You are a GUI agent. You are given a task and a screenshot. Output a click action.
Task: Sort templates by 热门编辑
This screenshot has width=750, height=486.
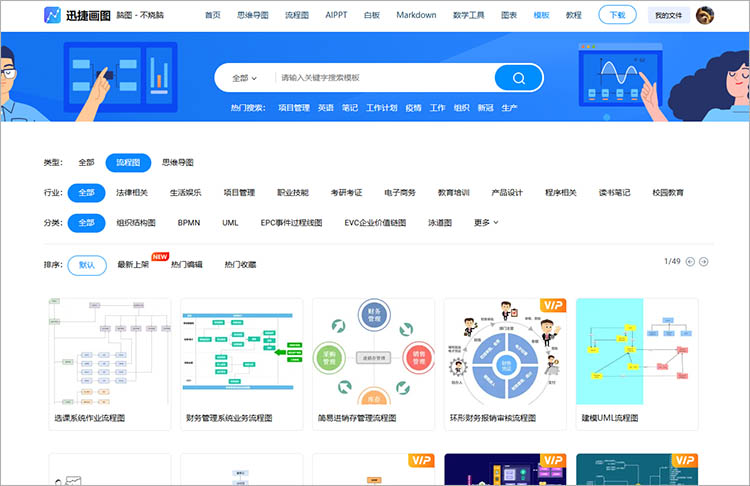pos(187,265)
